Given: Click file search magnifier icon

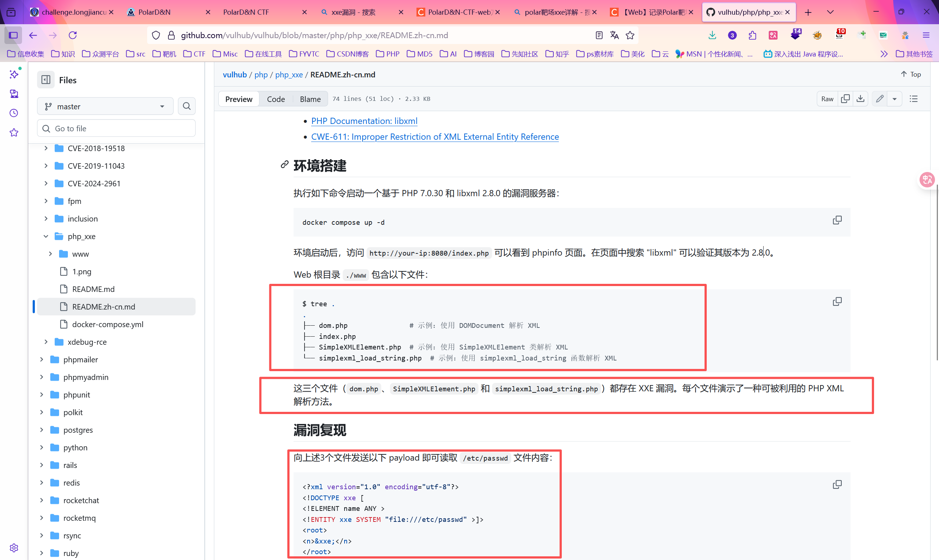Looking at the screenshot, I should [x=186, y=106].
